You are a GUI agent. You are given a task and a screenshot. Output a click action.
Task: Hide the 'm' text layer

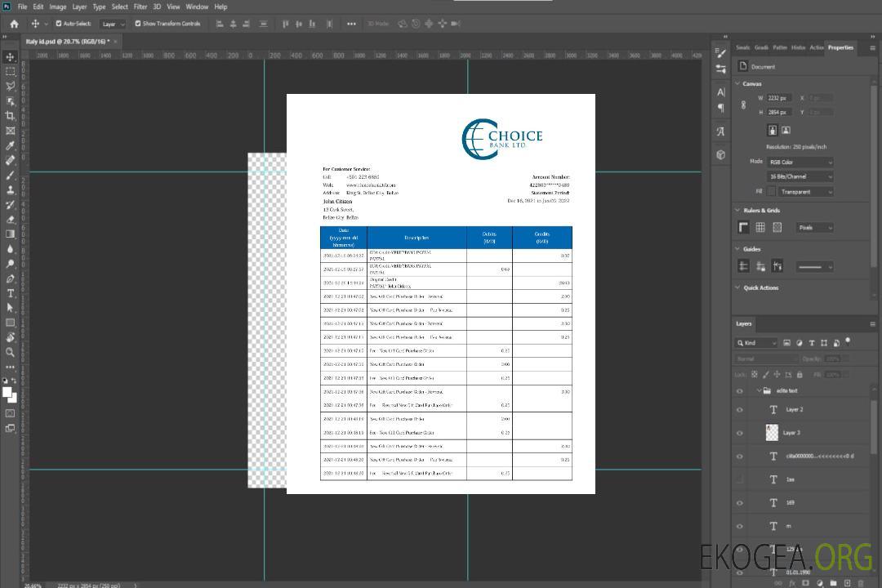coord(740,526)
